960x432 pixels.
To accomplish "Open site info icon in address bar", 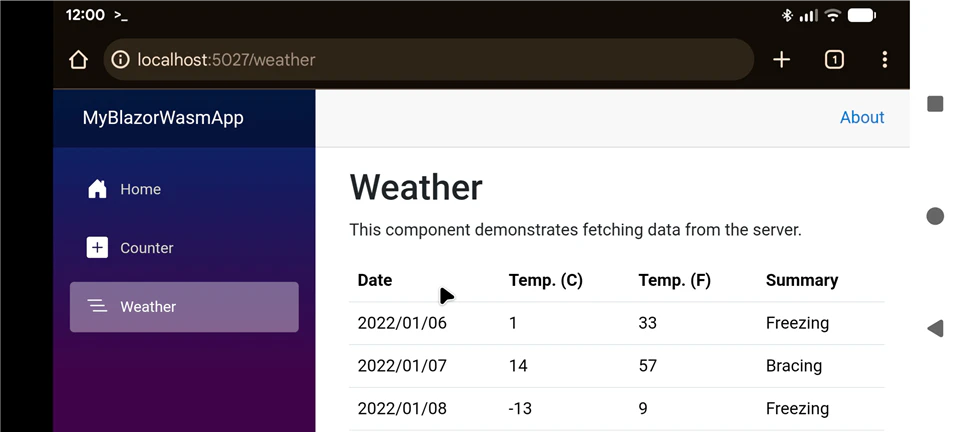I will 120,59.
